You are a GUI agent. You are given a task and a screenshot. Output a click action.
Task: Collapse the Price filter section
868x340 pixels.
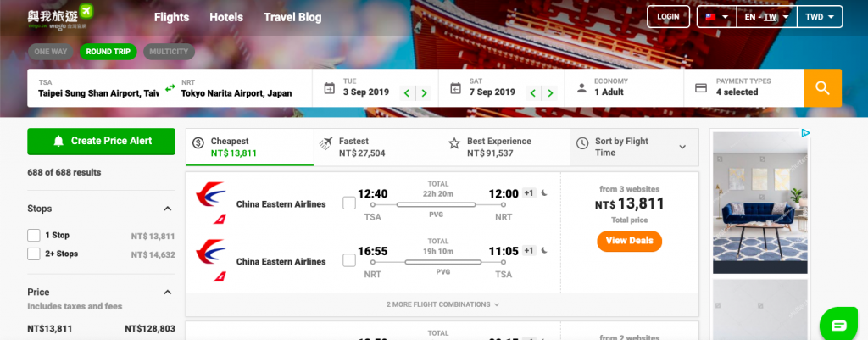pos(168,292)
